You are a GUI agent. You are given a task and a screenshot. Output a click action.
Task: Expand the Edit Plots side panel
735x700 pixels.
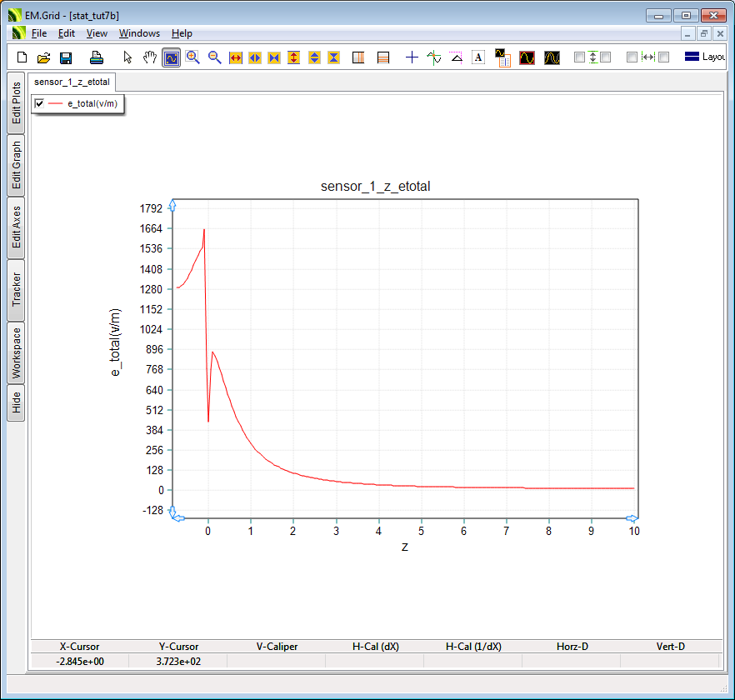16,103
